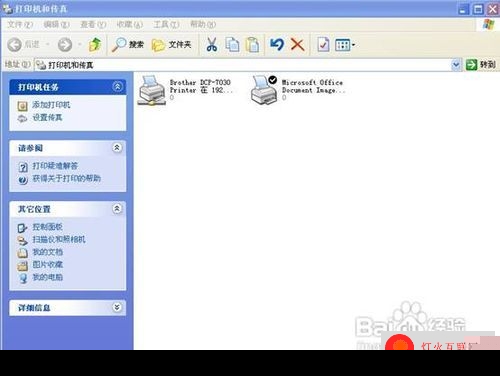Click the Copy toolbar icon
This screenshot has height=376, width=500.
click(x=232, y=44)
